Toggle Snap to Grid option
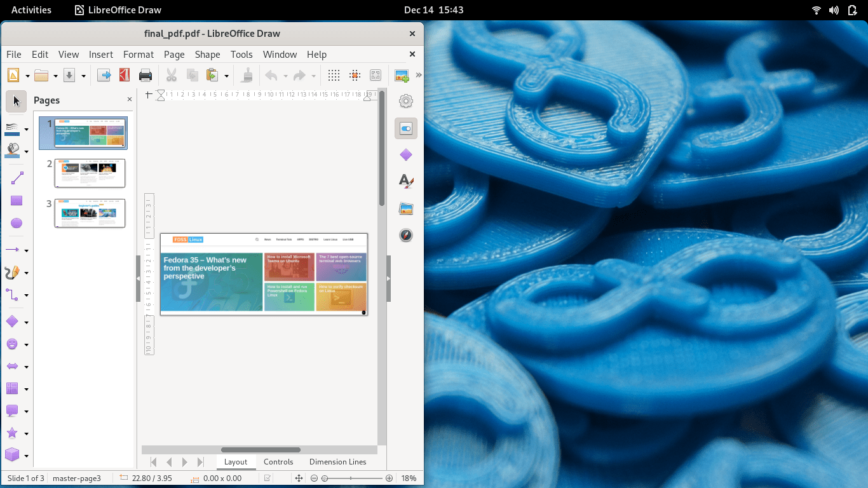 click(355, 76)
